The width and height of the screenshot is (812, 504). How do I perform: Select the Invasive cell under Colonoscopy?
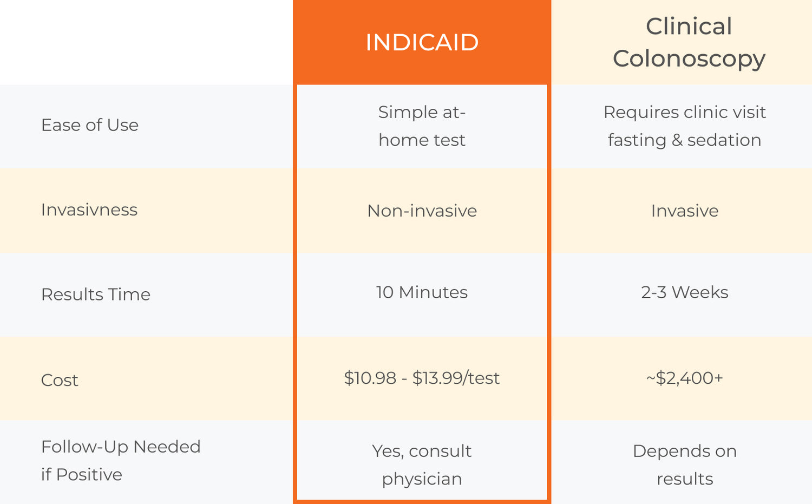[x=684, y=211]
